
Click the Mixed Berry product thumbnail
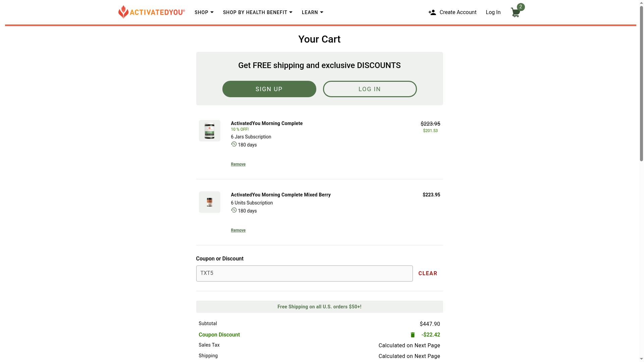[209, 202]
